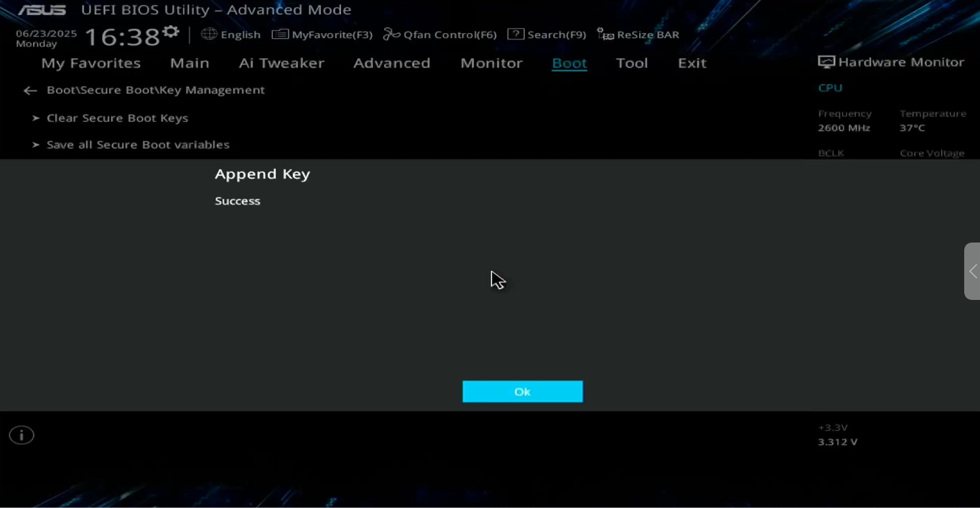This screenshot has width=980, height=508.
Task: Open Search(F9) in the toolbar
Action: (x=547, y=34)
